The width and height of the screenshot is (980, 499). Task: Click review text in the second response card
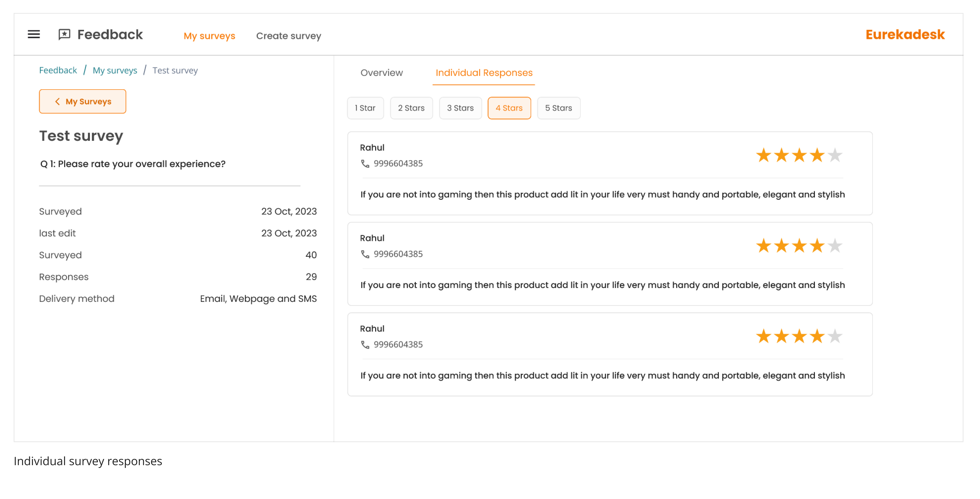602,285
